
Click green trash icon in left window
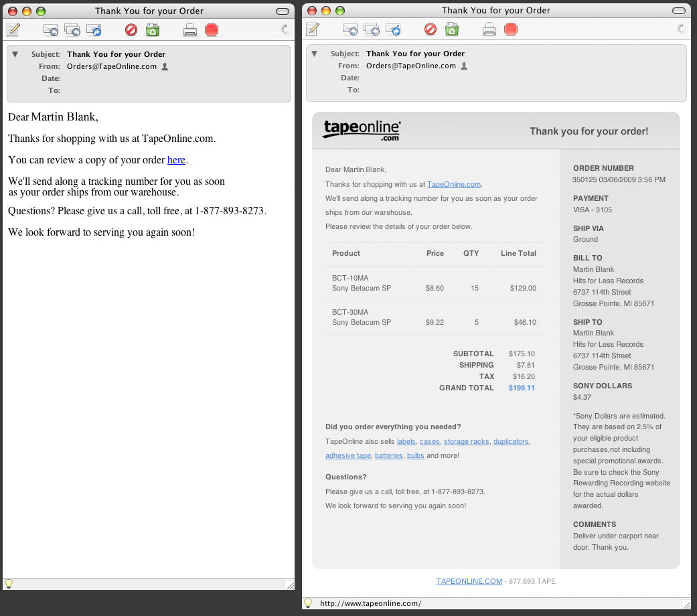tap(153, 29)
